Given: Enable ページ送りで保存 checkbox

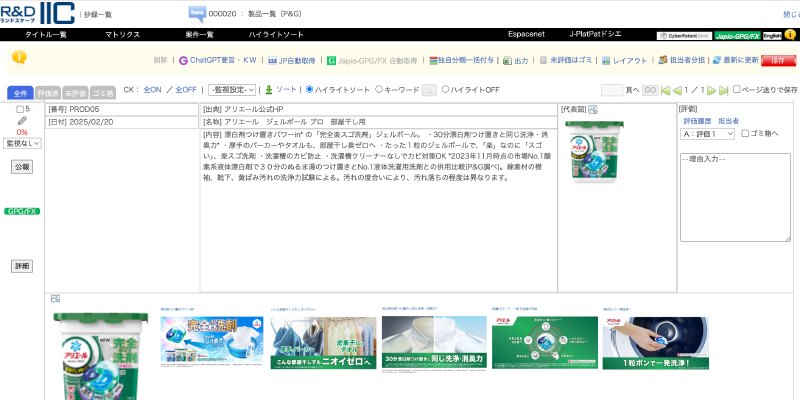Looking at the screenshot, I should pyautogui.click(x=736, y=89).
